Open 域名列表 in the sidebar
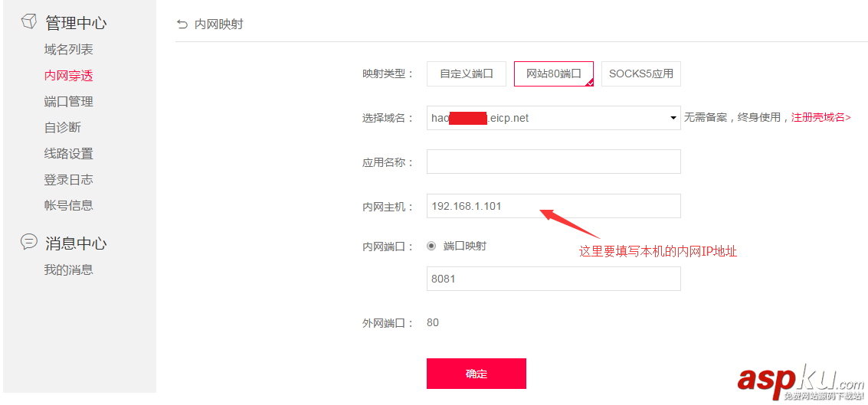Viewport: 868px width, 405px height. (68, 50)
